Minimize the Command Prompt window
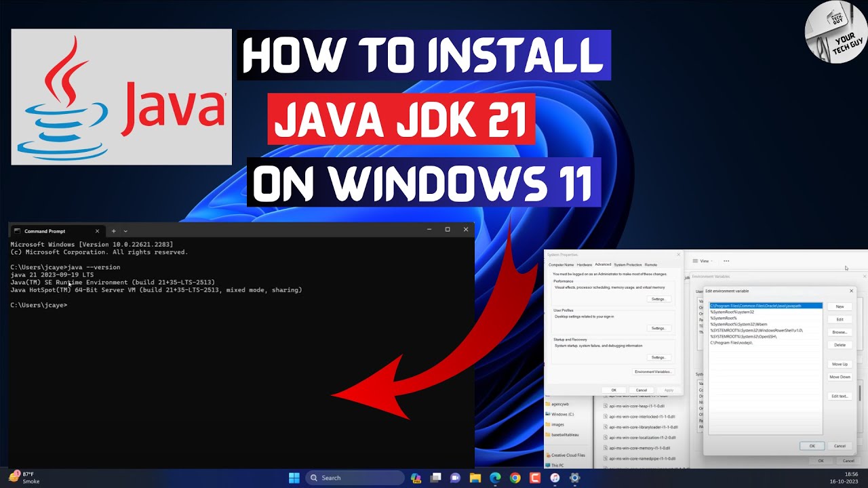This screenshot has height=488, width=868. pyautogui.click(x=429, y=230)
